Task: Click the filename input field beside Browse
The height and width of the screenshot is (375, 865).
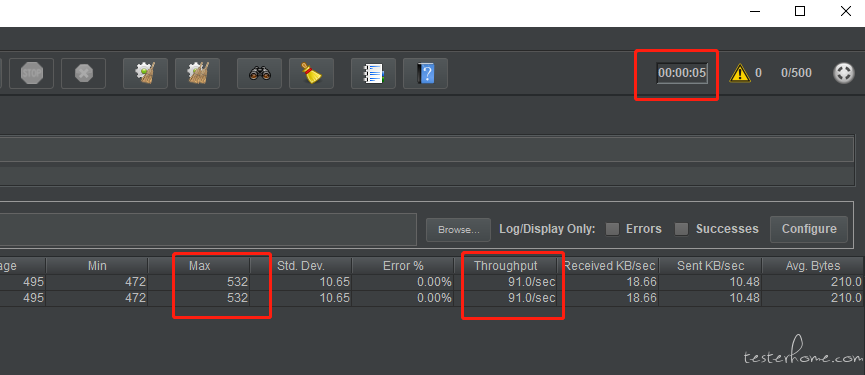Action: [208, 229]
